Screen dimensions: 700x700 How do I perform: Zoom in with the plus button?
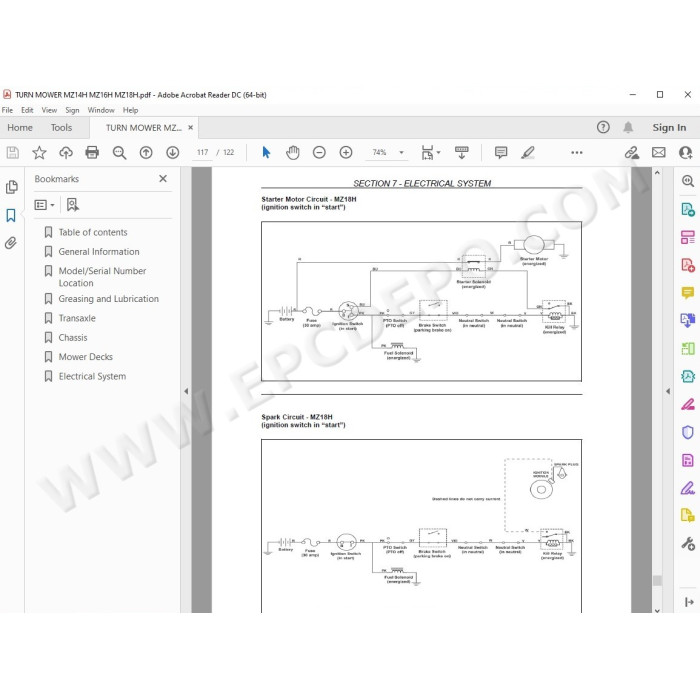pos(346,153)
